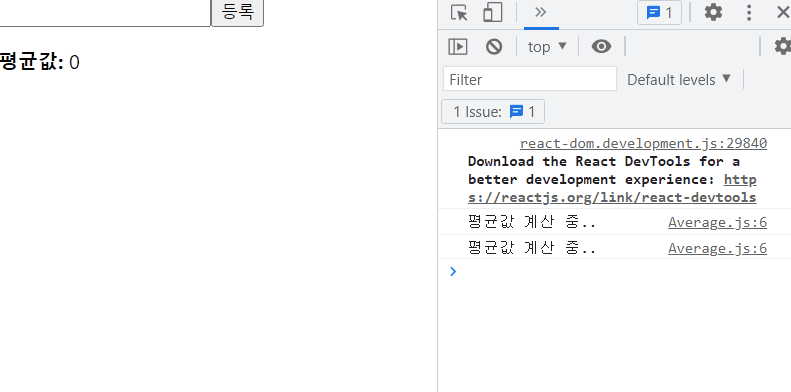This screenshot has width=791, height=392.
Task: Close the DevTools panel
Action: tap(783, 12)
